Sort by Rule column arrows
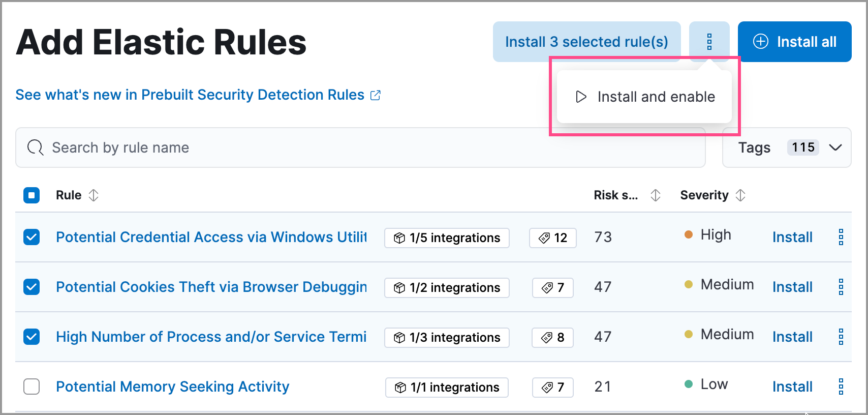The image size is (868, 415). tap(94, 195)
